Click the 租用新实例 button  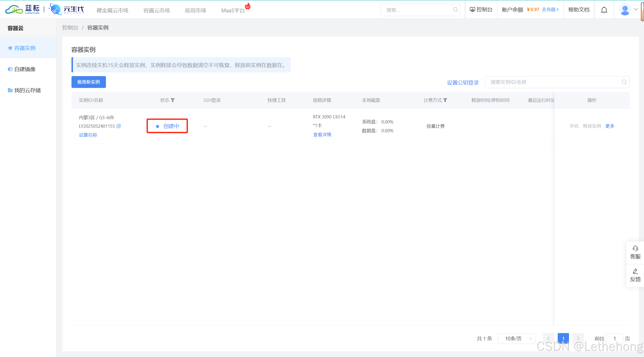tap(89, 82)
